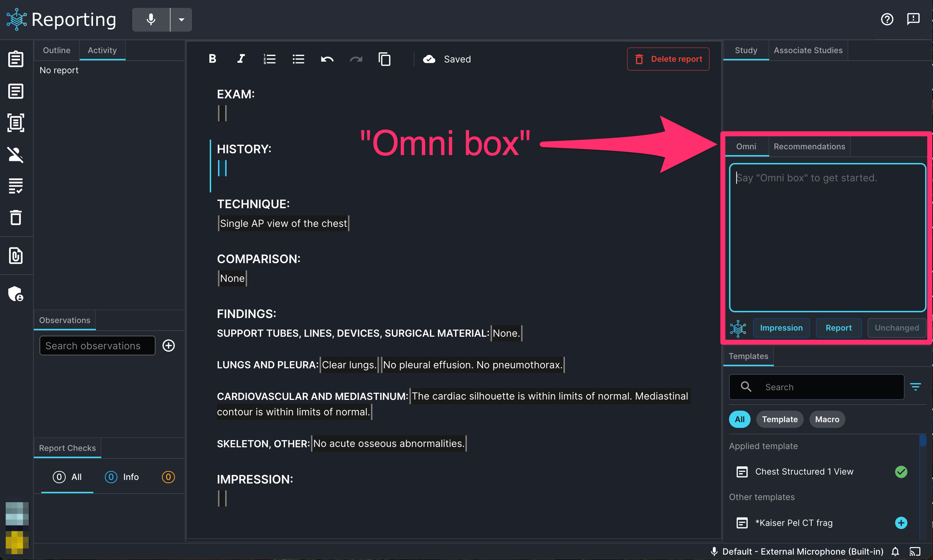The image size is (933, 560).
Task: Click the Delete report button
Action: 668,59
